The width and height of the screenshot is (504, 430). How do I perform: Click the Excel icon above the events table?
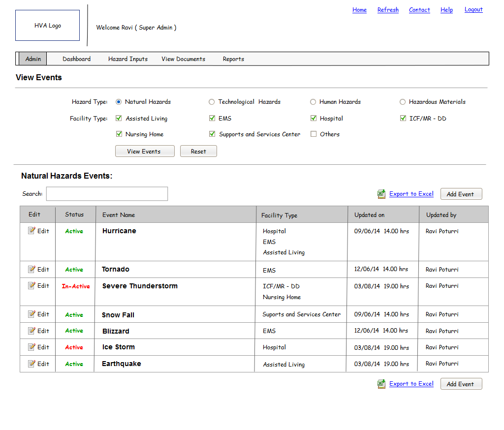(x=381, y=194)
